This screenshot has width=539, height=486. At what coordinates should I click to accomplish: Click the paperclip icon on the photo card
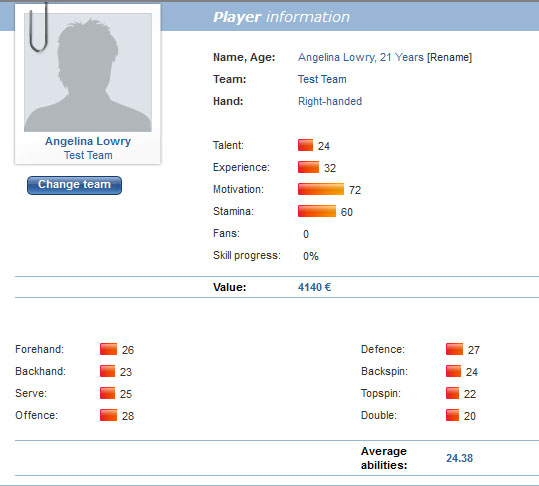click(x=38, y=27)
